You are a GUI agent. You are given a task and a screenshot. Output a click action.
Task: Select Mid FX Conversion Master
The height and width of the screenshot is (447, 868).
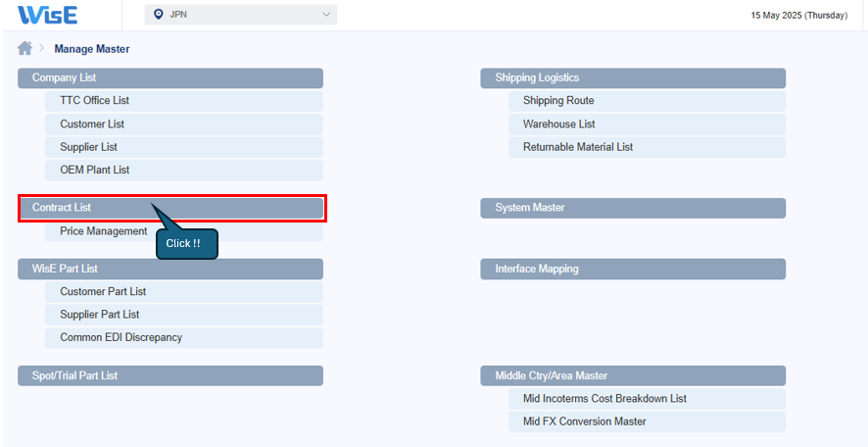[585, 422]
